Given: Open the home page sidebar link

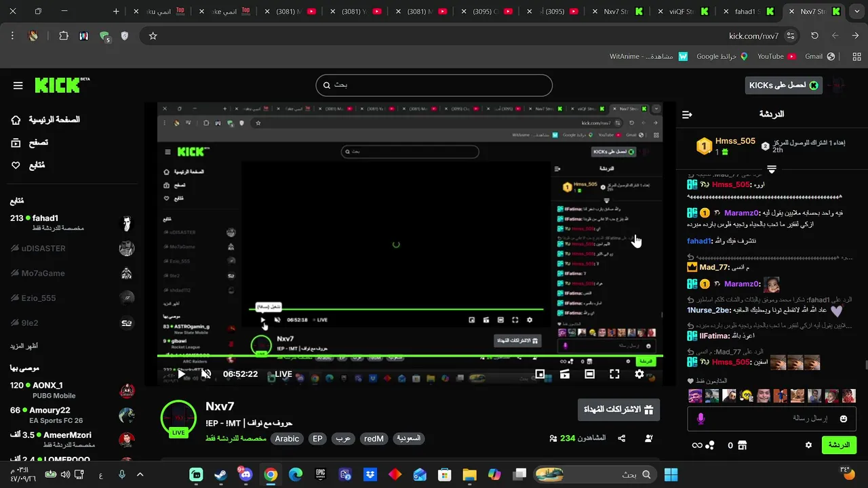Looking at the screenshot, I should click(x=45, y=120).
